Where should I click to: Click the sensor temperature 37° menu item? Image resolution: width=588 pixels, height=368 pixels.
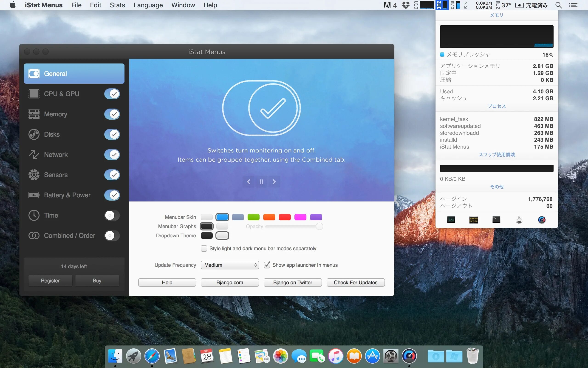click(x=504, y=5)
